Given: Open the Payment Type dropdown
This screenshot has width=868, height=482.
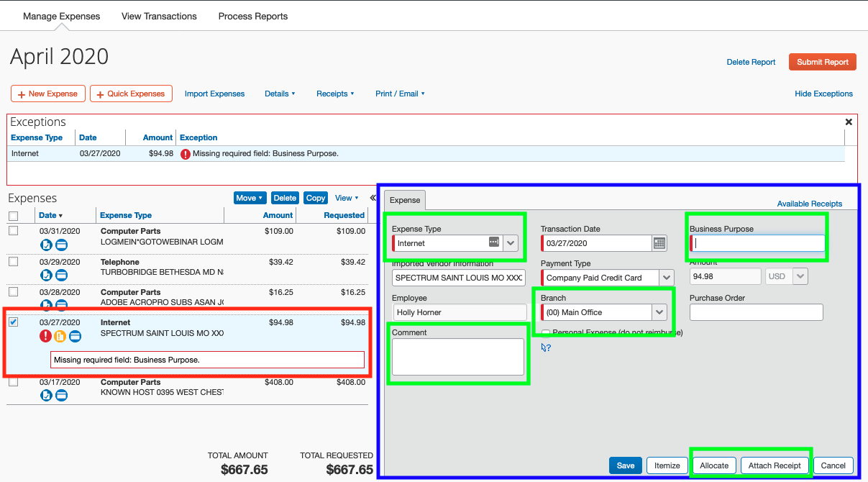Looking at the screenshot, I should pyautogui.click(x=666, y=278).
